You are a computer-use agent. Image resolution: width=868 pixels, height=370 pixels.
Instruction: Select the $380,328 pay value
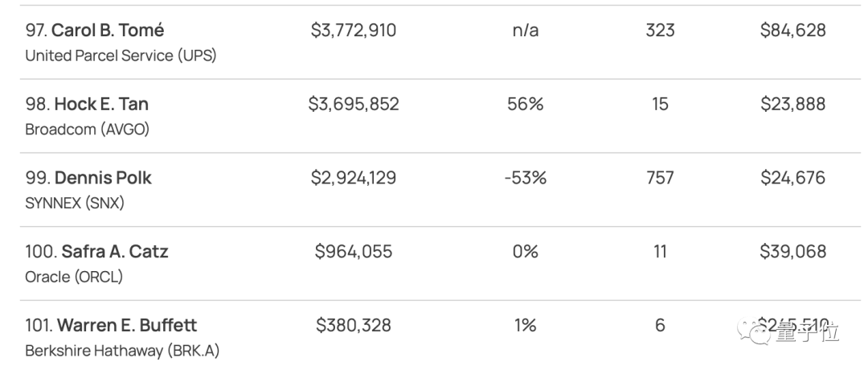[x=354, y=326]
